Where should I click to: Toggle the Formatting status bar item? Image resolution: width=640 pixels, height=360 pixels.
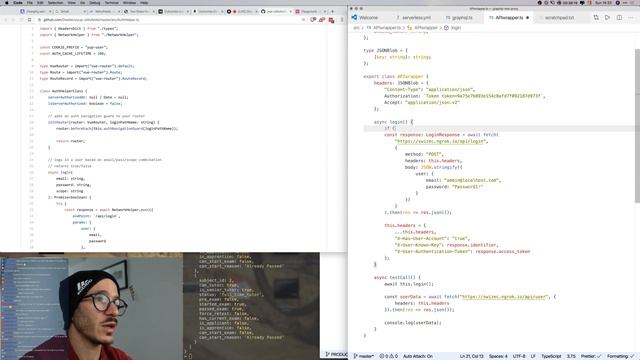point(620,356)
